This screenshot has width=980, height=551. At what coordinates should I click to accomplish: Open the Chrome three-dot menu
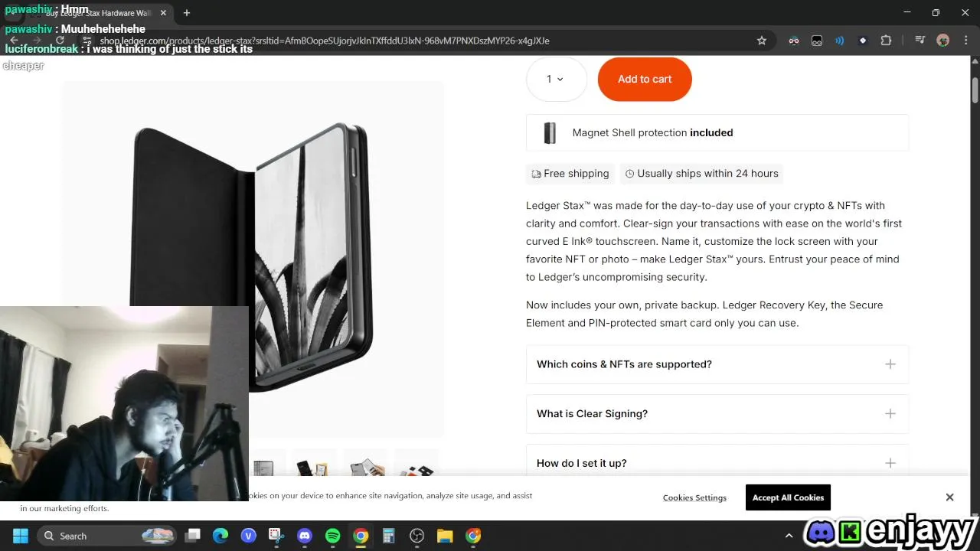(965, 41)
